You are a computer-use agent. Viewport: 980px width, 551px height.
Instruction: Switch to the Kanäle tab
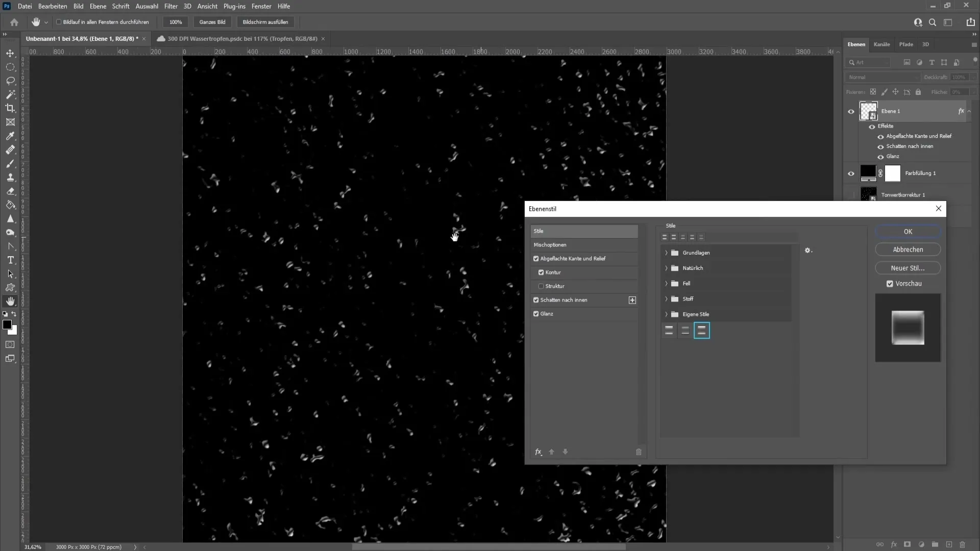(x=881, y=44)
